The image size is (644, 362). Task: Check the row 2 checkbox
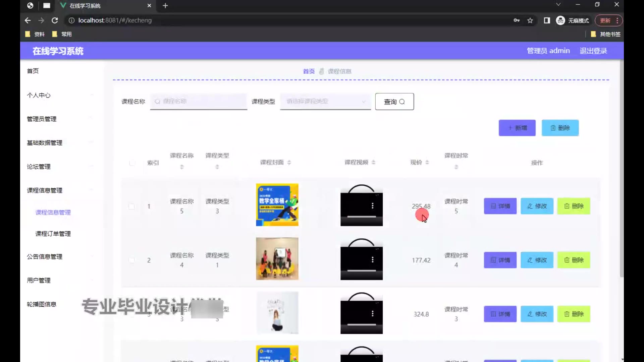(132, 260)
